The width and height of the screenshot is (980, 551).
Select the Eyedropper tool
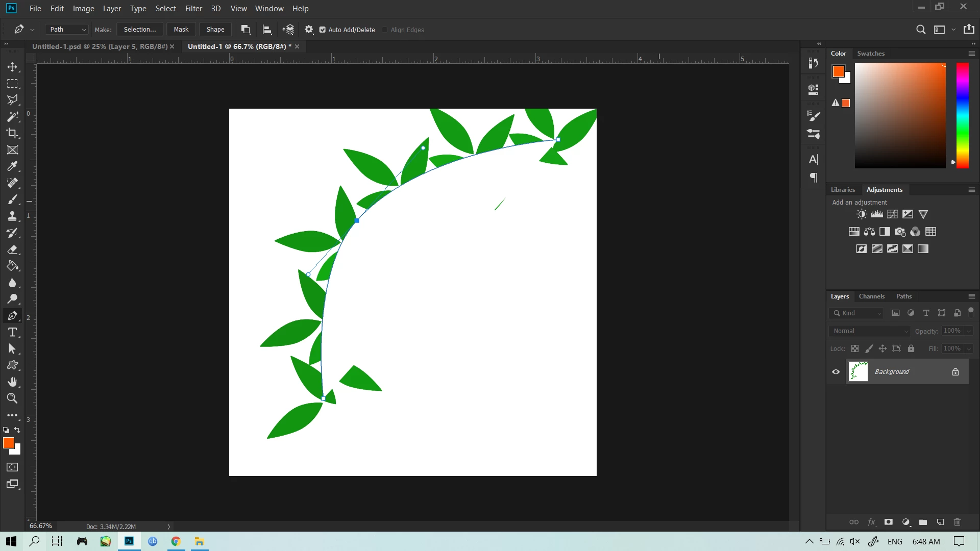[x=12, y=166]
